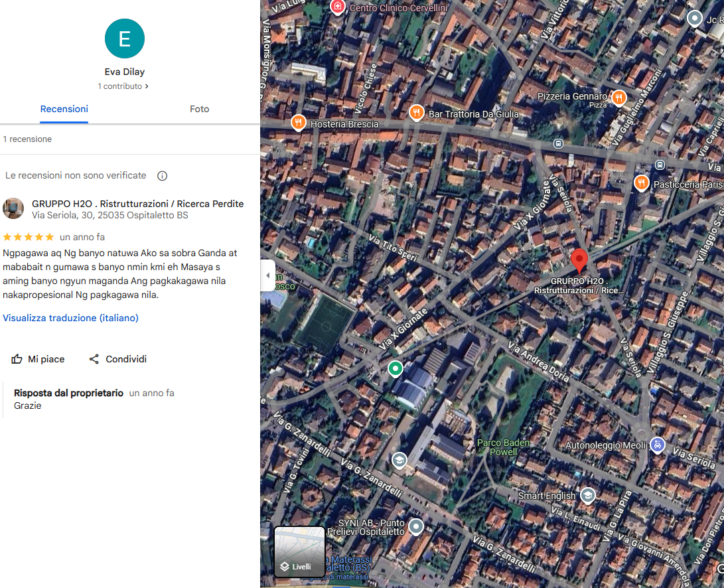Click the bus stop icon below Bar Trattoria
This screenshot has height=588, width=724.
click(558, 143)
